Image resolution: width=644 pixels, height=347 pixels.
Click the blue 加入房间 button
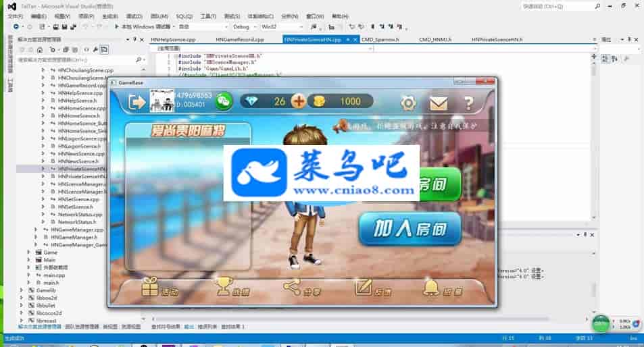click(409, 230)
